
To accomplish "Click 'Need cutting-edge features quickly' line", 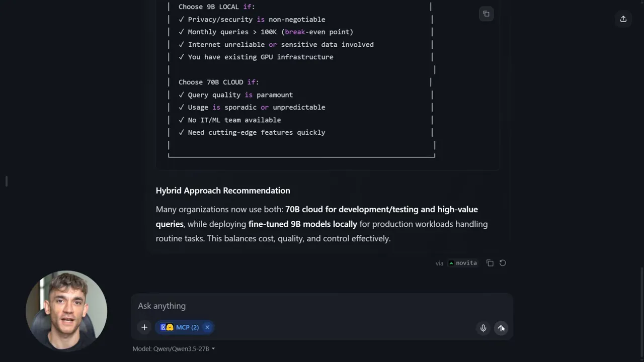I will (252, 132).
